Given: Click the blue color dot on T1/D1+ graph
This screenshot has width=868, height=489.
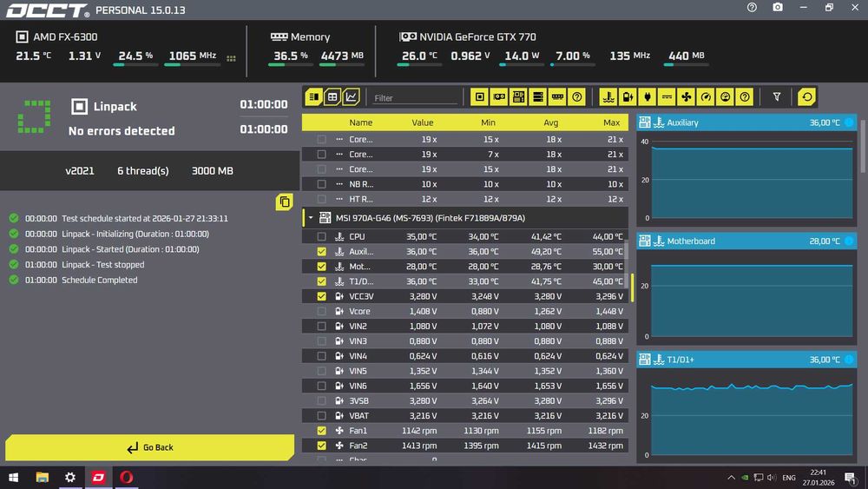Looking at the screenshot, I should tap(849, 360).
